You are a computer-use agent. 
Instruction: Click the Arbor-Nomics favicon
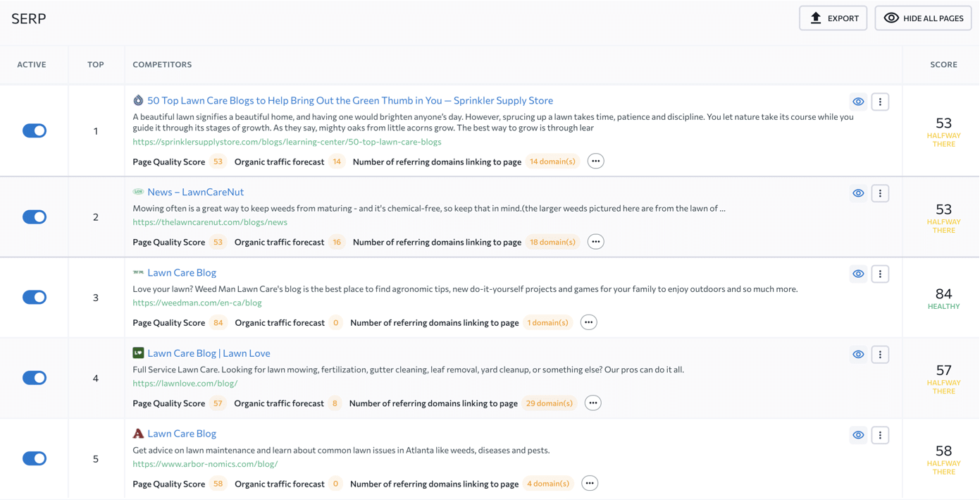(138, 434)
